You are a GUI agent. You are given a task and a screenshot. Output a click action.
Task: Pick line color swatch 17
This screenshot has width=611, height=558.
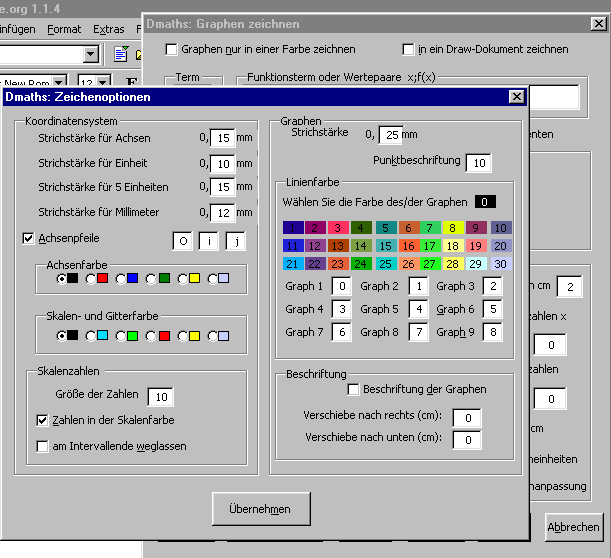(430, 246)
